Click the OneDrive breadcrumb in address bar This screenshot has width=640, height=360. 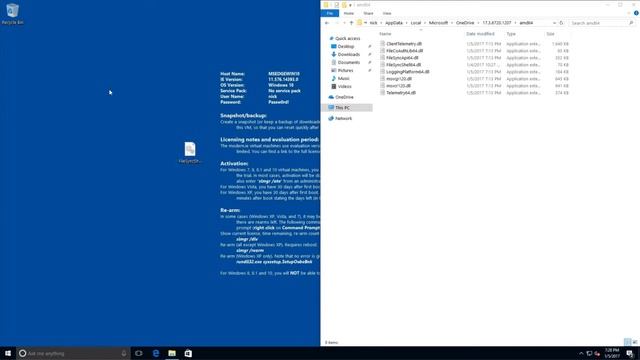click(x=465, y=23)
